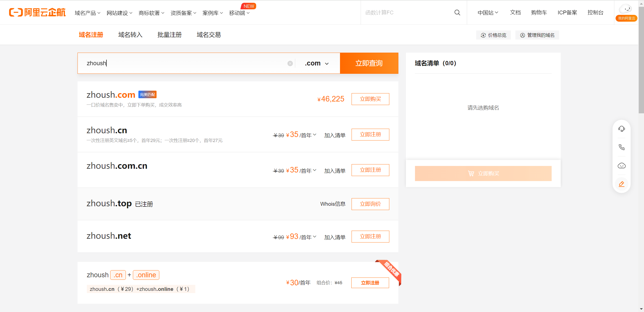Click the 价格总览 button

pos(493,35)
